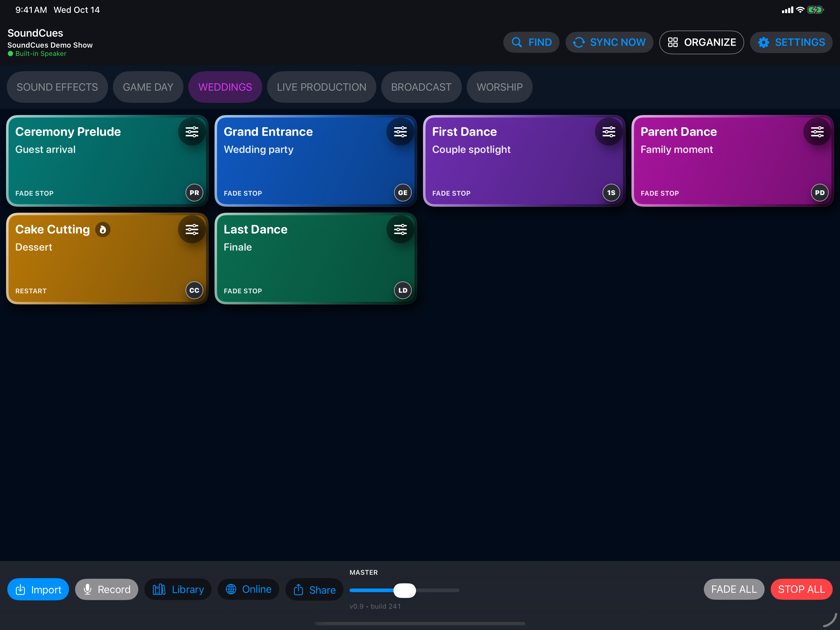
Task: Play the First Dance cue card
Action: click(x=524, y=161)
